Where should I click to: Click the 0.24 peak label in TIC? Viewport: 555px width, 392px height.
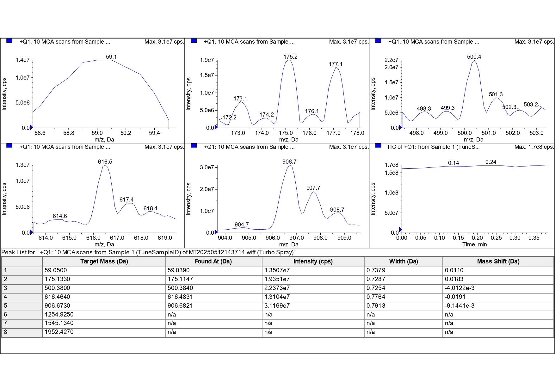(491, 162)
